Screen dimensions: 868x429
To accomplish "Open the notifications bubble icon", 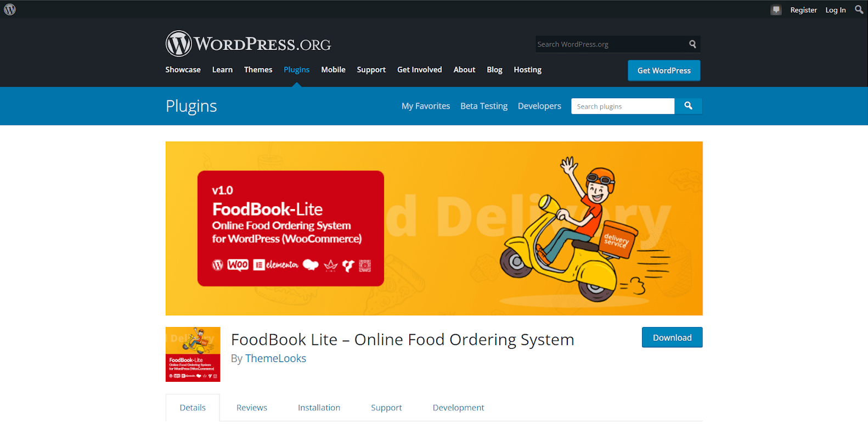I will (x=776, y=10).
